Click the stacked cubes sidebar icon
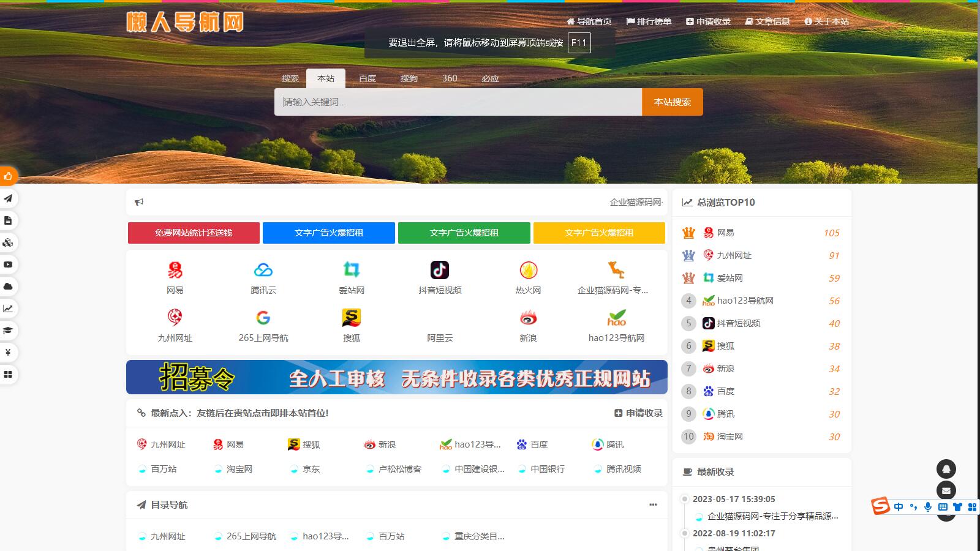Screen dimensions: 980x551 (8, 242)
